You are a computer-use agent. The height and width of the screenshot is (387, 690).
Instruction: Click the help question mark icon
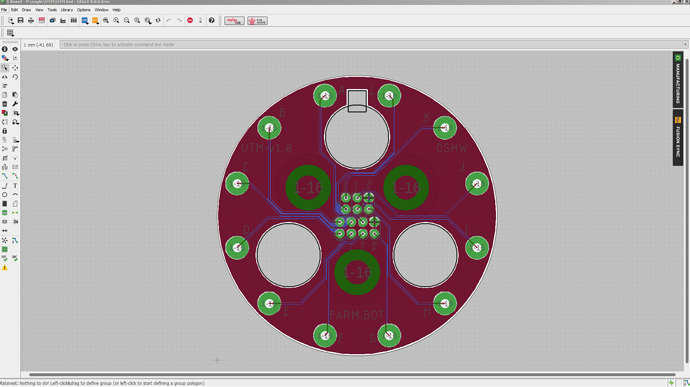point(212,20)
